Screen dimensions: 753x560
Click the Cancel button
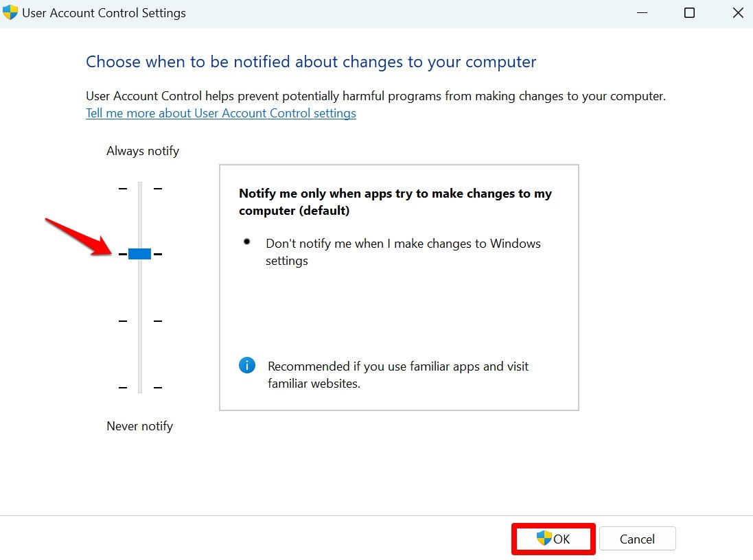(637, 539)
